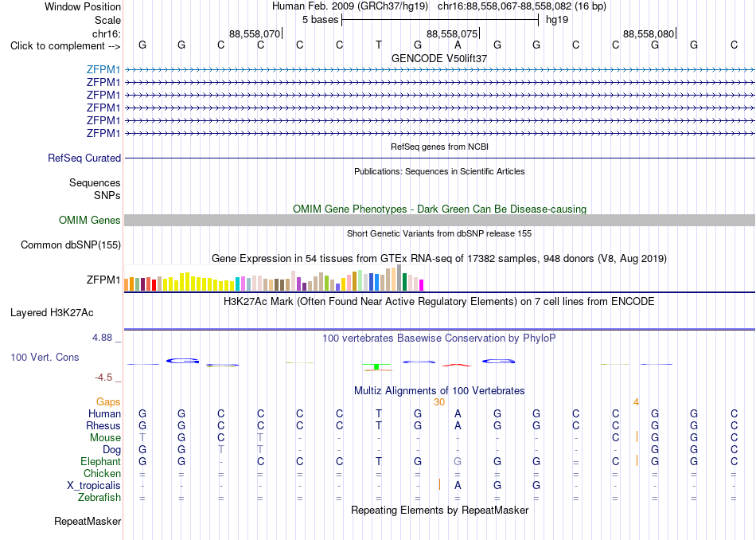
Task: Open the 'H3K27Ac Mark' ENCODE track title
Action: click(x=439, y=302)
